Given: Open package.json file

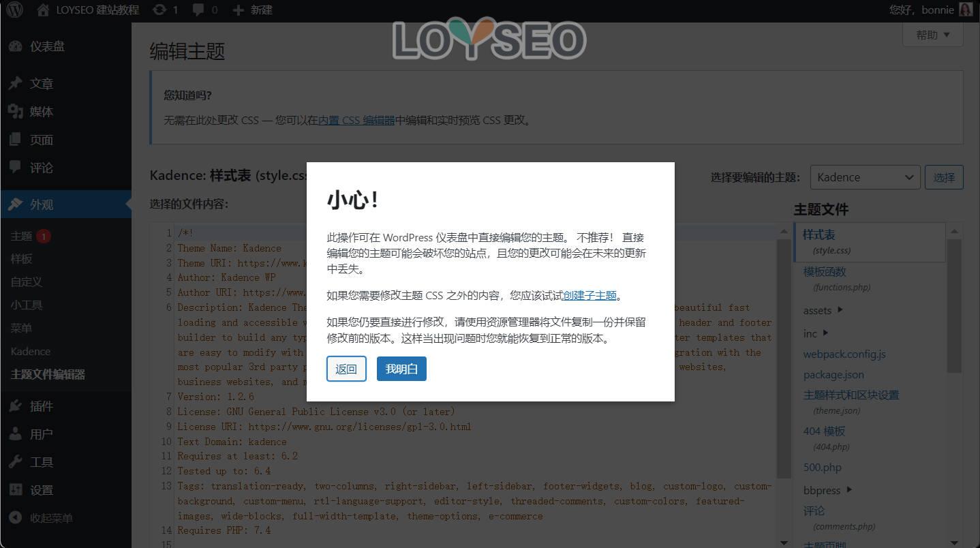Looking at the screenshot, I should pyautogui.click(x=833, y=375).
